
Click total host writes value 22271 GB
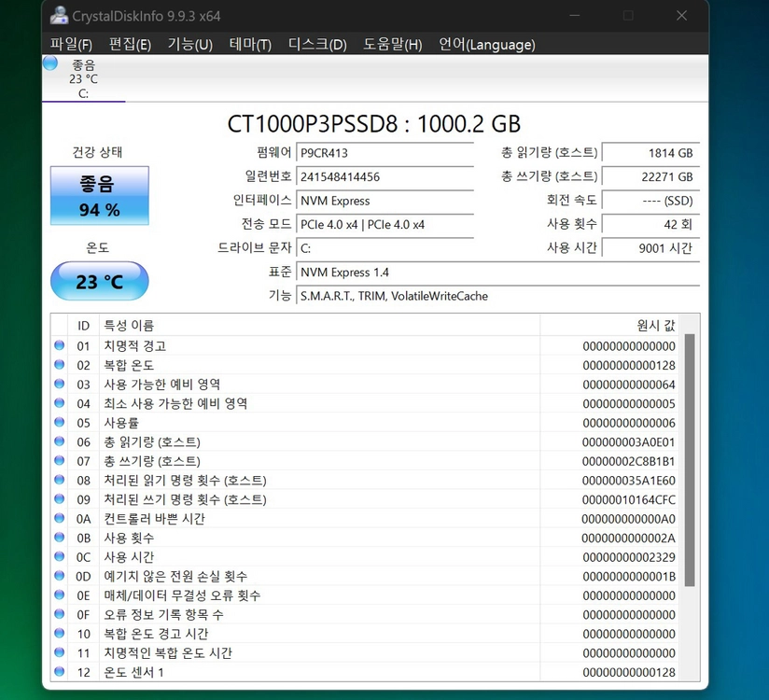(650, 176)
